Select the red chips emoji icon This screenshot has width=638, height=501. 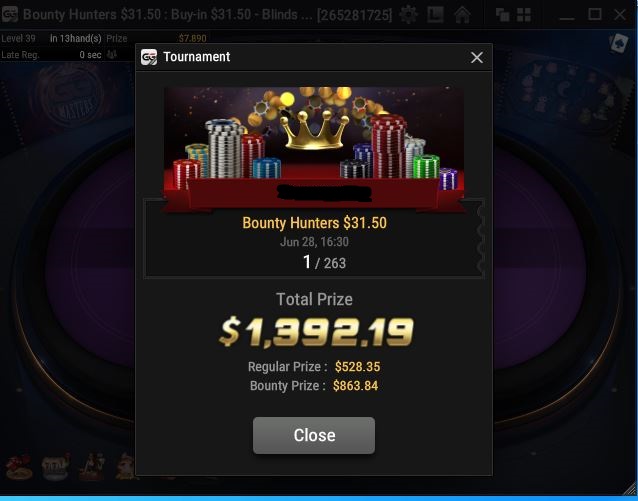coord(18,468)
